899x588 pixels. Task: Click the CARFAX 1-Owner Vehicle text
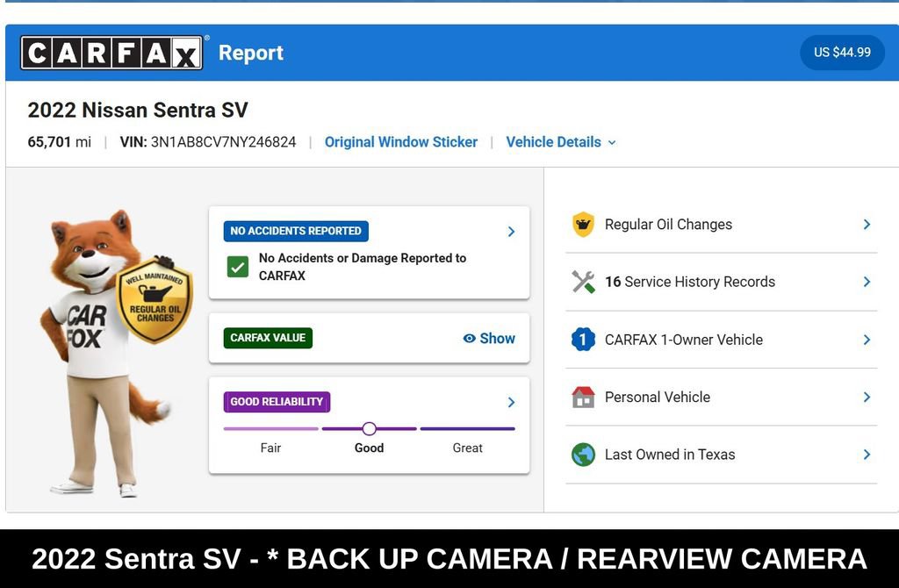pos(683,340)
